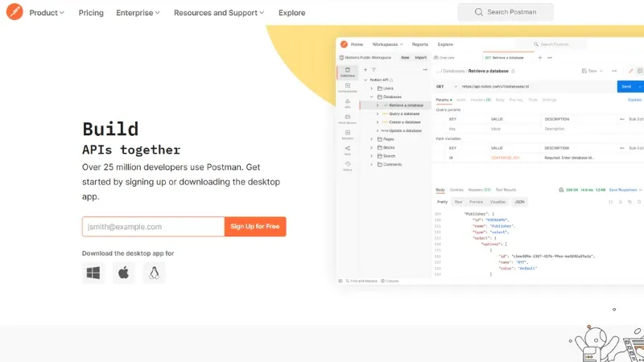Switch to the Overview tab

click(444, 58)
